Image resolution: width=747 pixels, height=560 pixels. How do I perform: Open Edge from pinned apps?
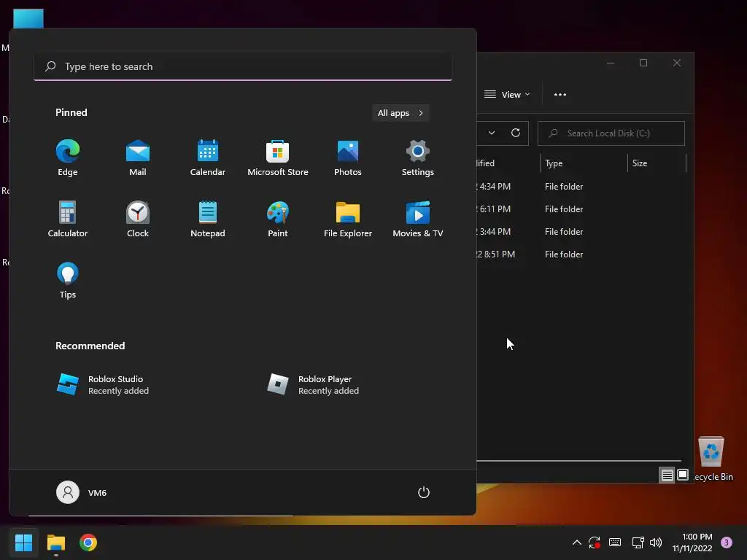point(68,158)
